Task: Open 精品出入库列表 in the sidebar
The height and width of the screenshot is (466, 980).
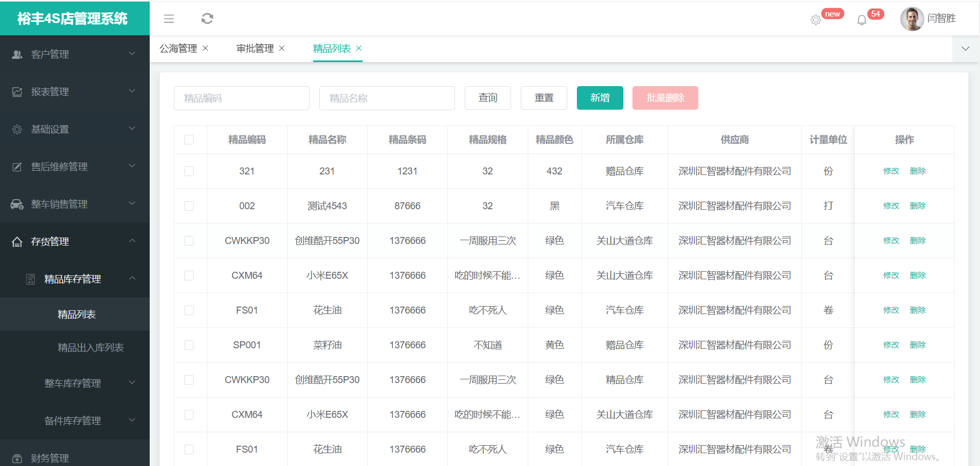Action: tap(90, 348)
